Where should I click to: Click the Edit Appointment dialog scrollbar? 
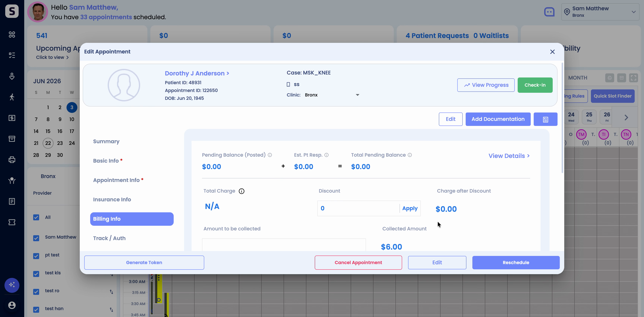click(x=562, y=117)
